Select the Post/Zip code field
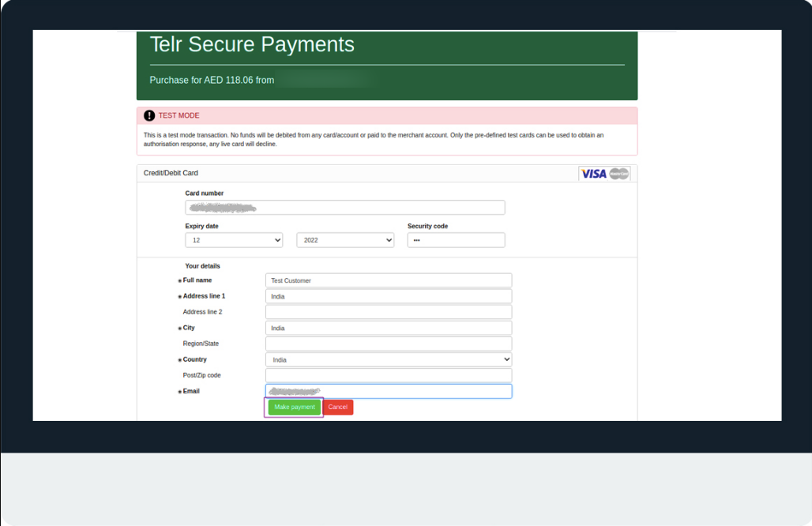The height and width of the screenshot is (526, 812). (x=389, y=375)
